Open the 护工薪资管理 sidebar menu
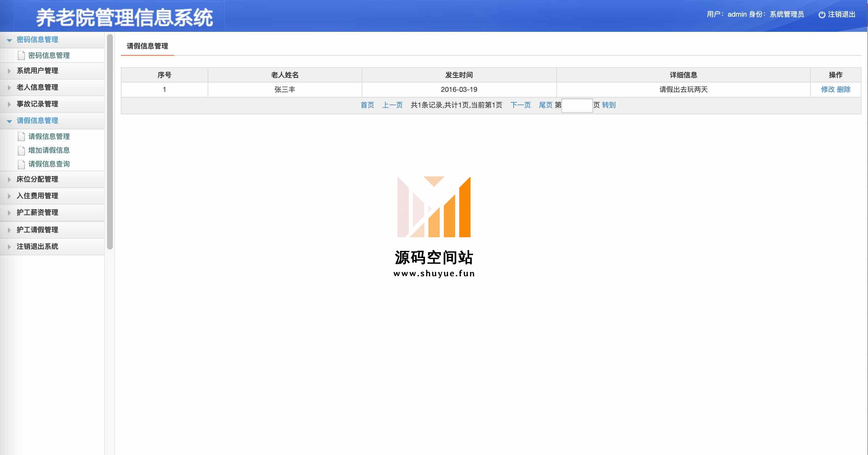 52,213
